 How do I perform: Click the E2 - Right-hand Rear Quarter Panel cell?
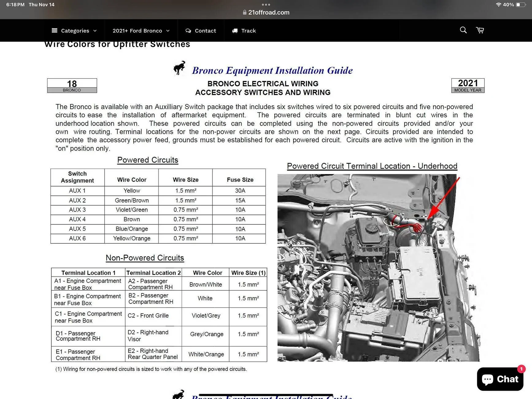[x=153, y=354]
